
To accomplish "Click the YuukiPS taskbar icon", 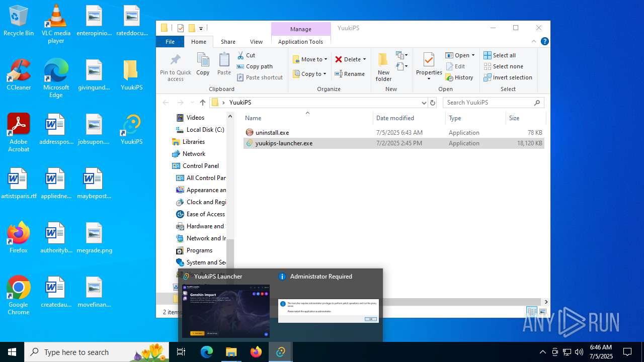I will click(x=281, y=352).
